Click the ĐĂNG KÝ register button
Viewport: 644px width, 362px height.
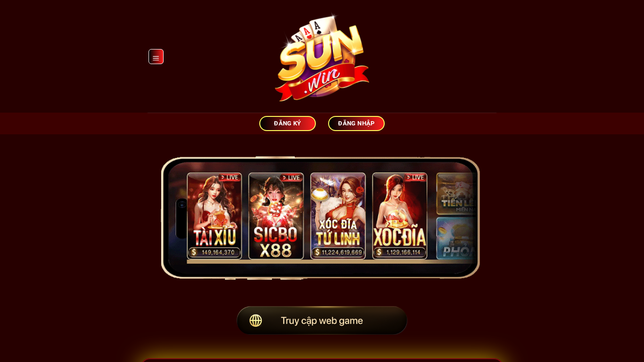(x=288, y=123)
